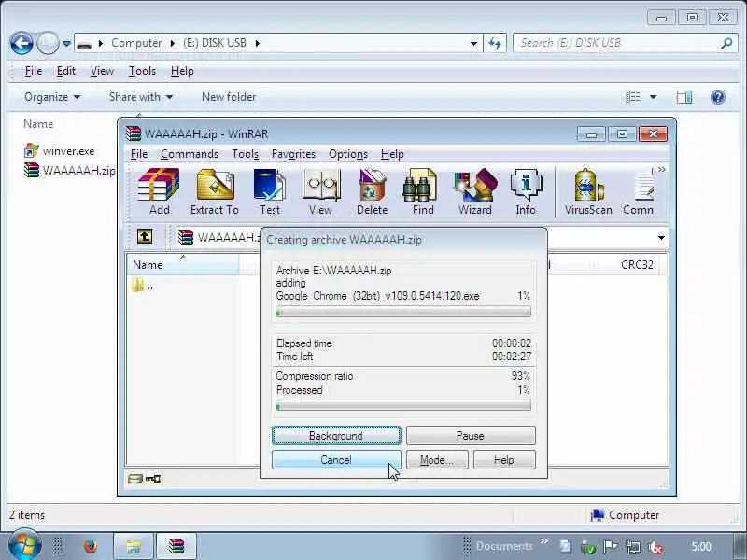747x560 pixels.
Task: Click New folder in Explorer toolbar
Action: pos(229,97)
